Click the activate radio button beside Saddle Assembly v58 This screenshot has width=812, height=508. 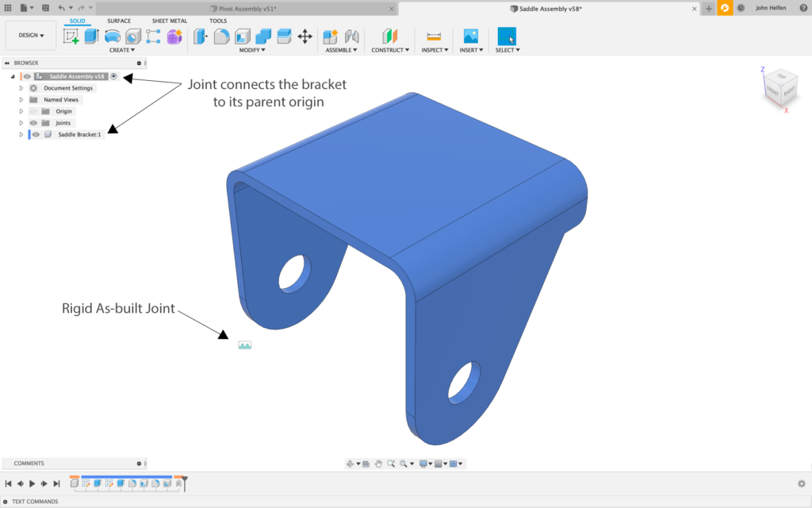click(x=113, y=76)
